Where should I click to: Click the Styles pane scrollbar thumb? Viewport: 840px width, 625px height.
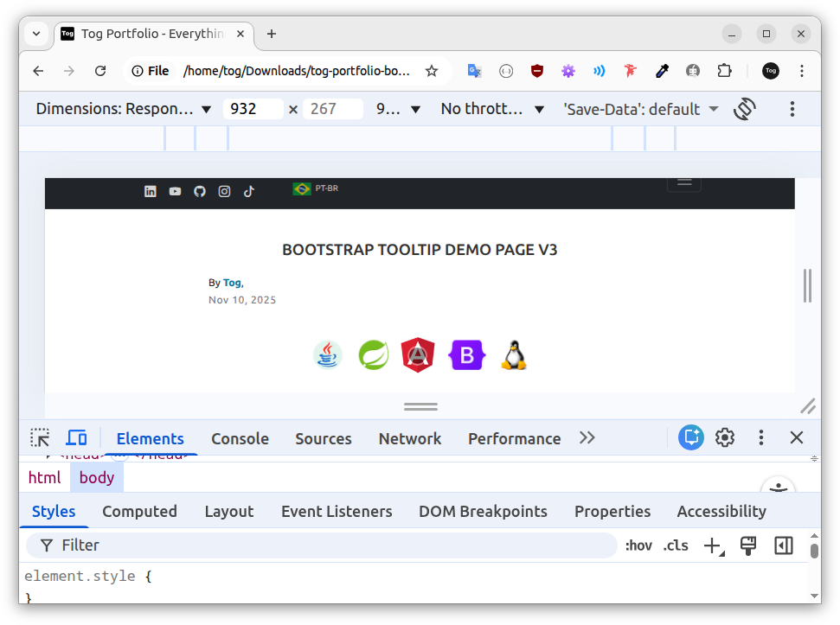pyautogui.click(x=814, y=551)
